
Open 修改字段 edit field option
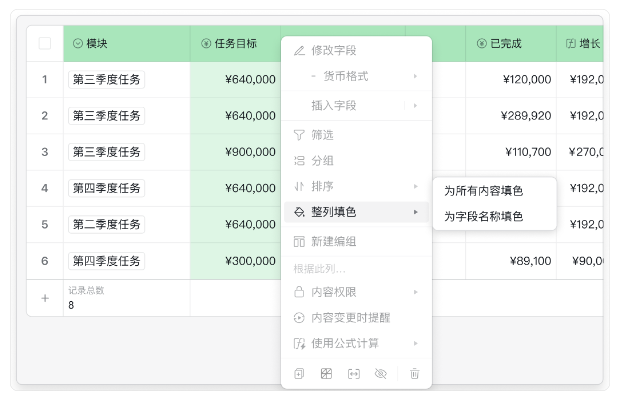click(333, 50)
